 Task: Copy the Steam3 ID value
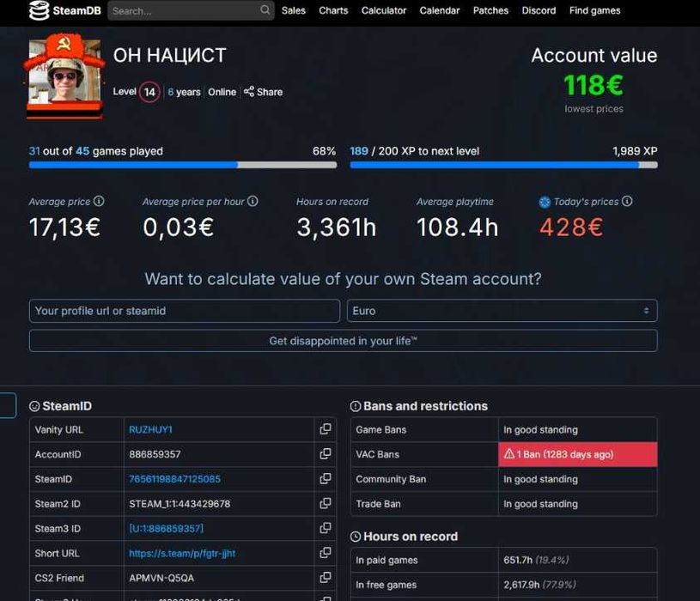(x=326, y=528)
